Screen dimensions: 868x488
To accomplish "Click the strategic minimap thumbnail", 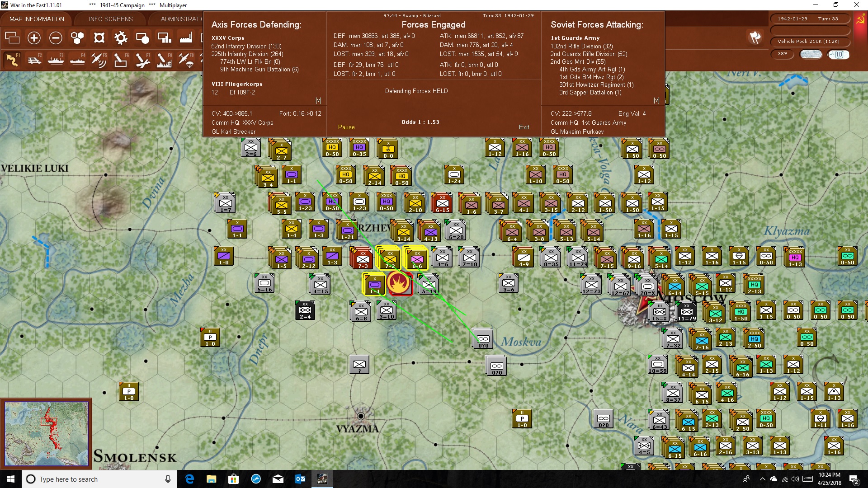I will tap(46, 434).
